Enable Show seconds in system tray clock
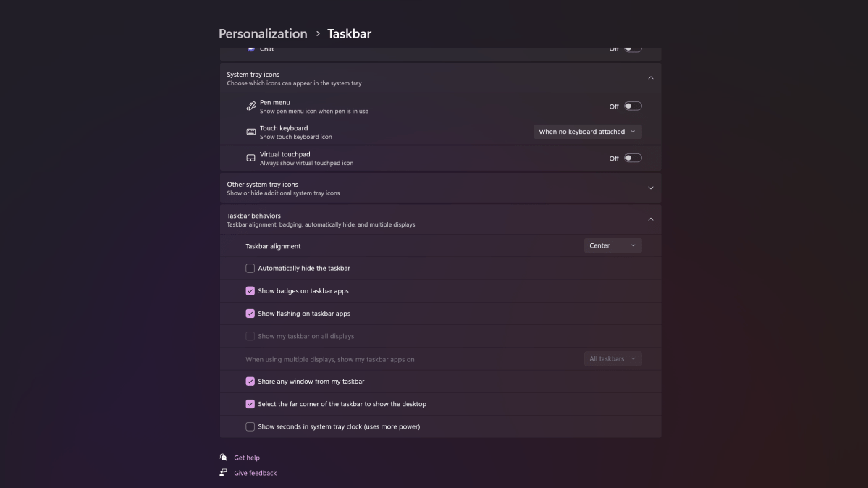 coord(250,426)
